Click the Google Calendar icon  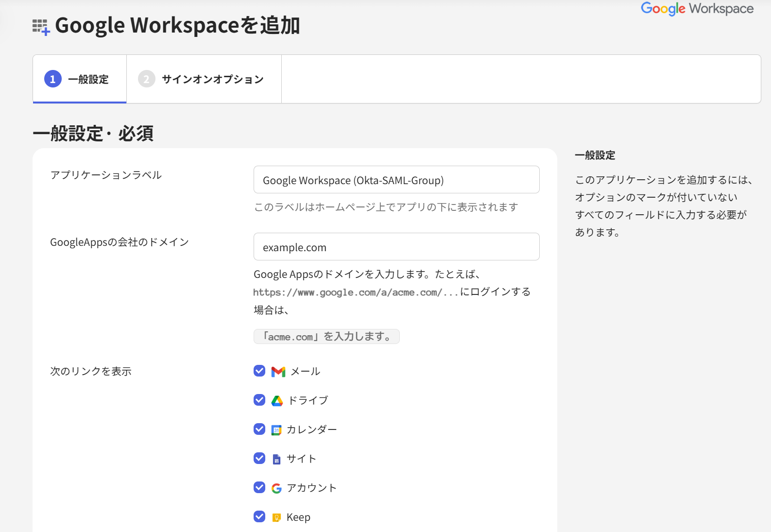pyautogui.click(x=276, y=430)
